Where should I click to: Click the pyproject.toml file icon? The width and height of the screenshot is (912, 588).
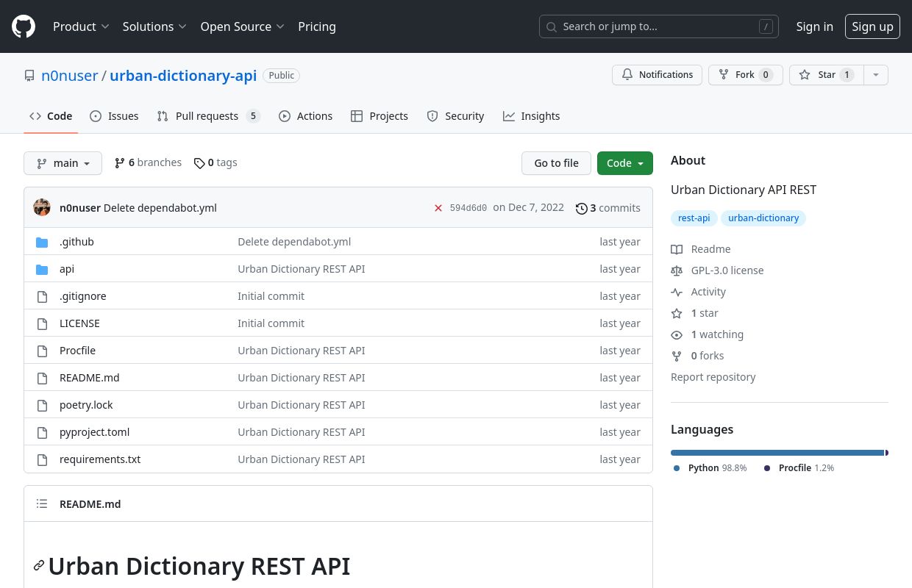[x=42, y=432]
